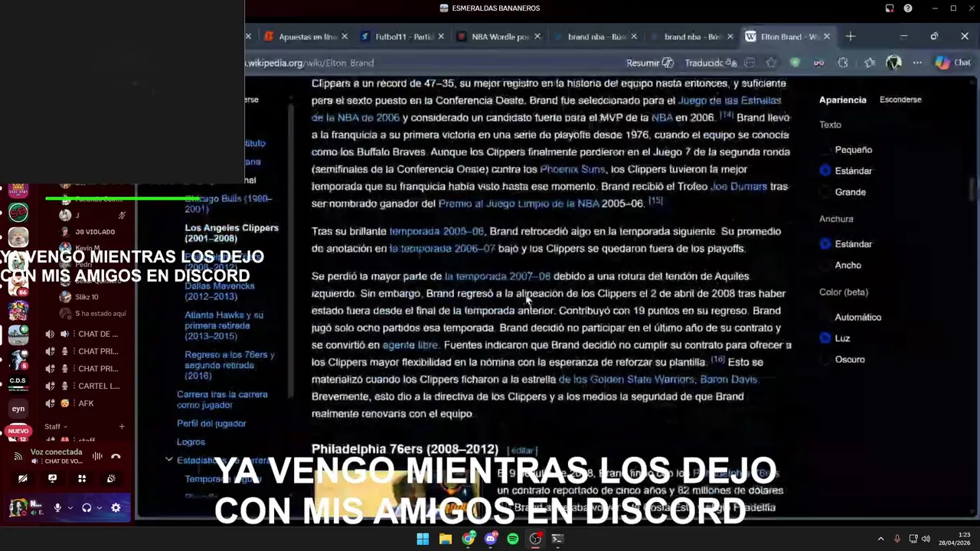The height and width of the screenshot is (551, 980).
Task: Collapse the Staff category in Discord
Action: [55, 426]
